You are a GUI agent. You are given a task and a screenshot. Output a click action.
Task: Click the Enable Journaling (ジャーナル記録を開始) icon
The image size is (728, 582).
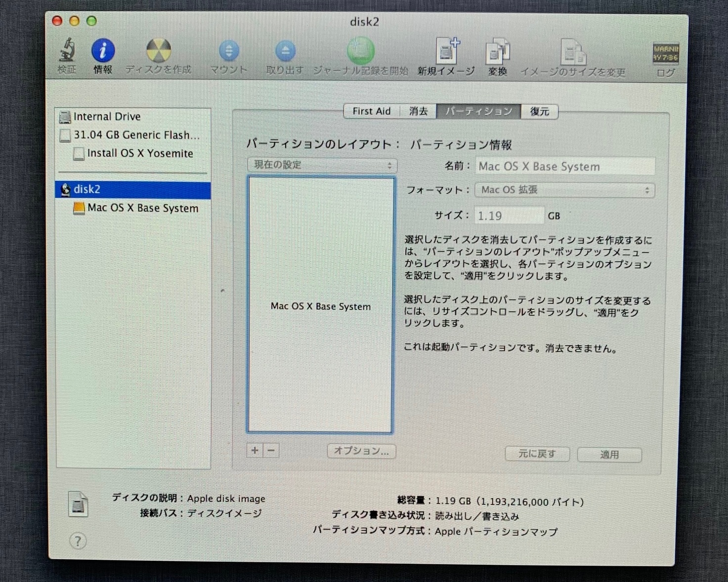click(x=361, y=50)
